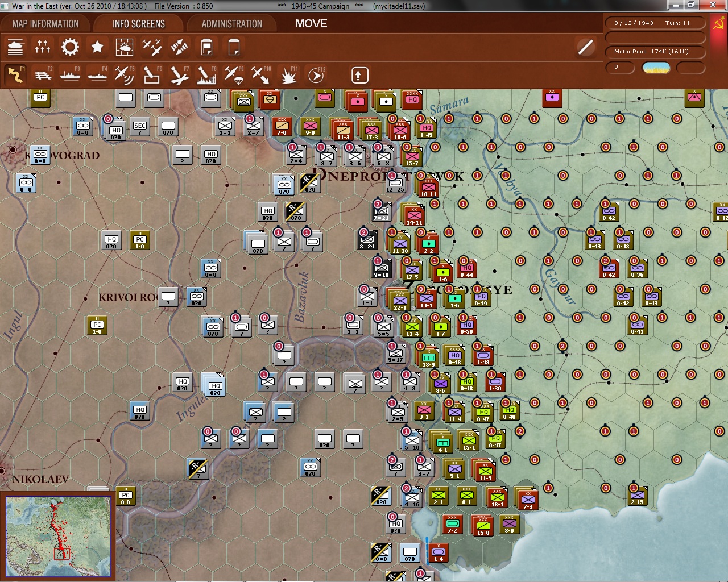The height and width of the screenshot is (582, 728).
Task: Select Air transfer mode F10
Action: (261, 75)
